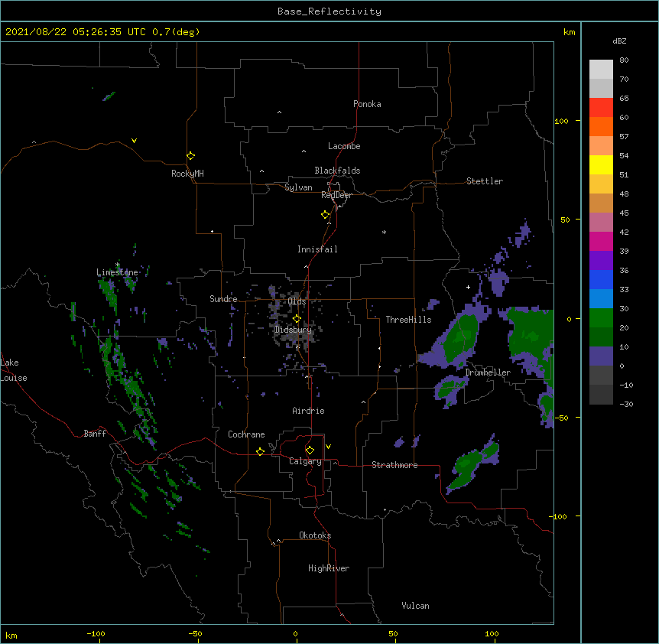This screenshot has height=644, width=659.
Task: Click the Base_Reflectivity title text
Action: pyautogui.click(x=329, y=11)
